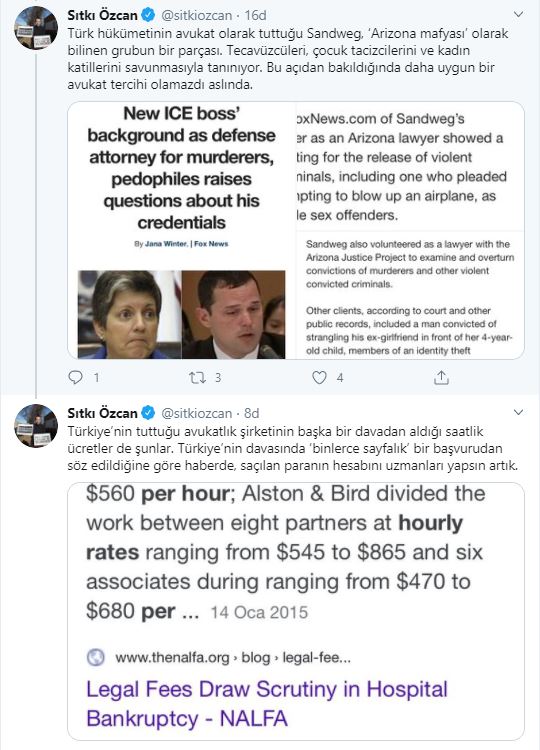Image resolution: width=540 pixels, height=750 pixels.
Task: Click verified badge on the first tweet
Action: [149, 15]
